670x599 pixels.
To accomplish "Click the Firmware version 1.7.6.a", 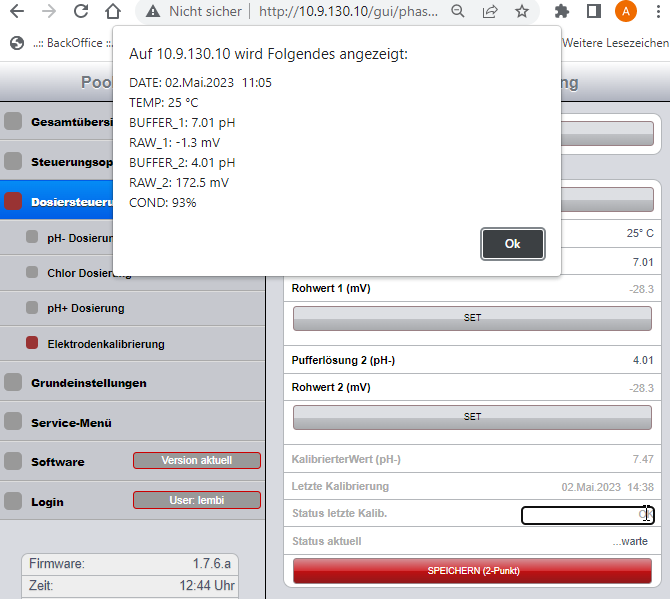I will tap(212, 564).
